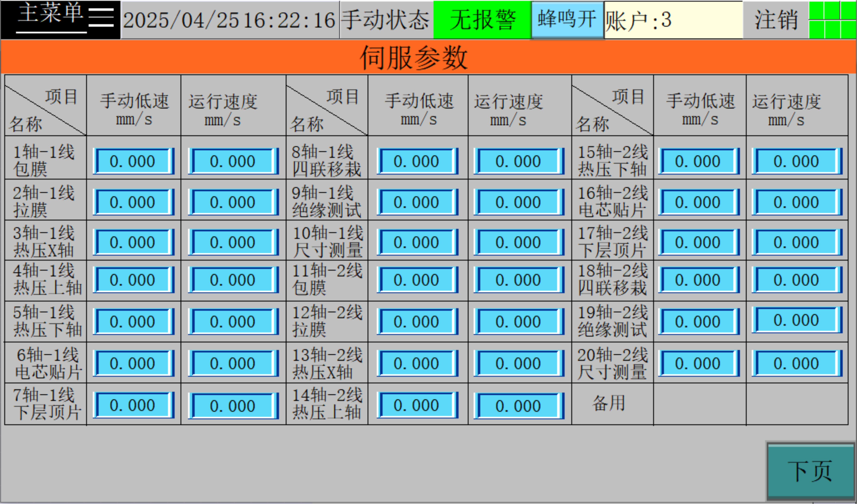Click the 无报警 alarm status indicator
Screen dimensions: 857x504
click(x=482, y=19)
